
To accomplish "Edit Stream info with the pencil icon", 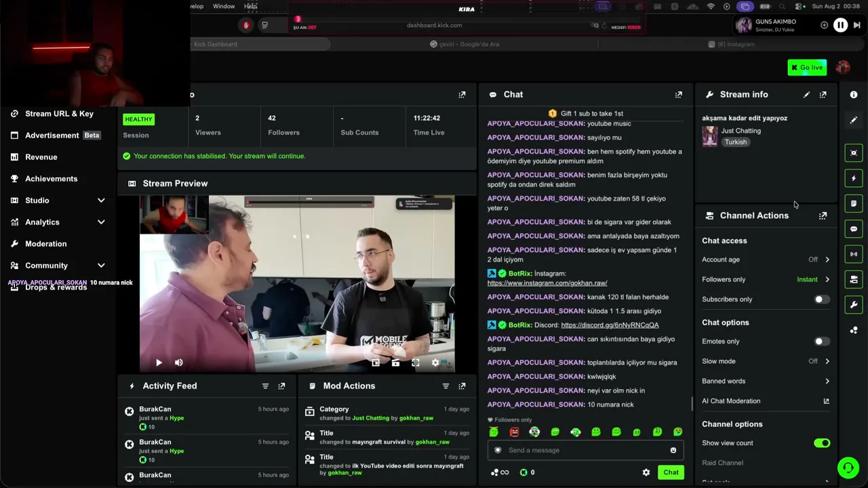I will (806, 95).
